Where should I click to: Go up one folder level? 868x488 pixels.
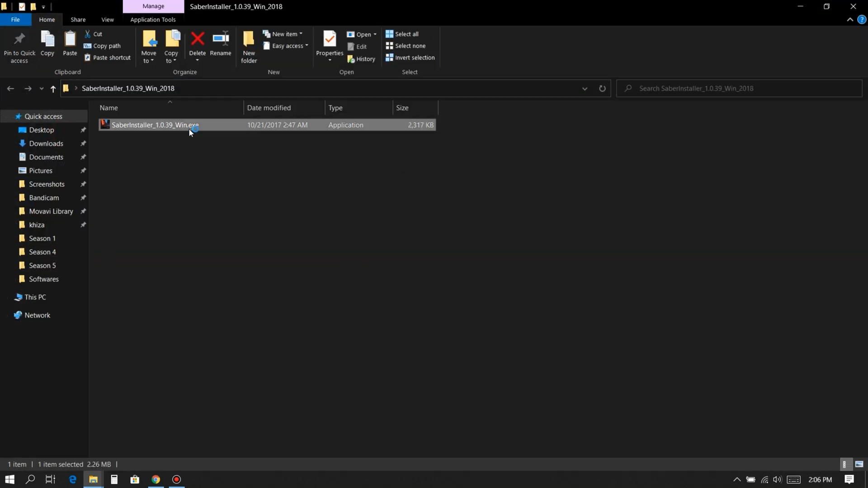coord(53,89)
